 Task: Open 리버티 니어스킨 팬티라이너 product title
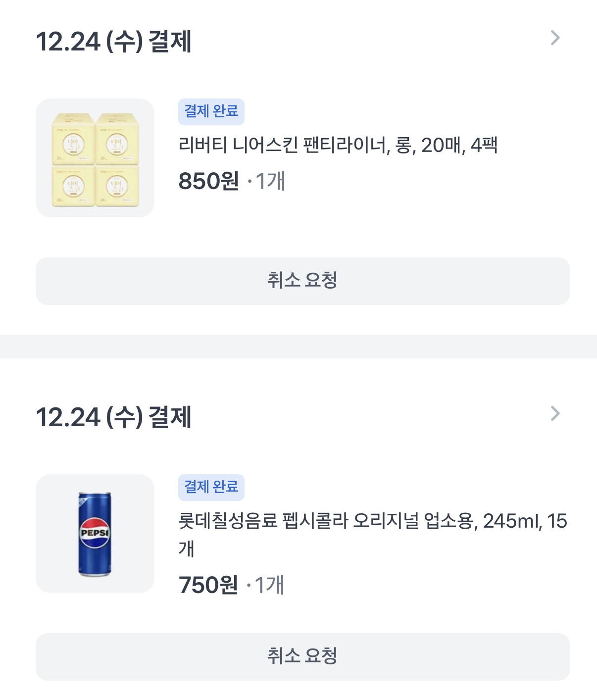pos(338,146)
